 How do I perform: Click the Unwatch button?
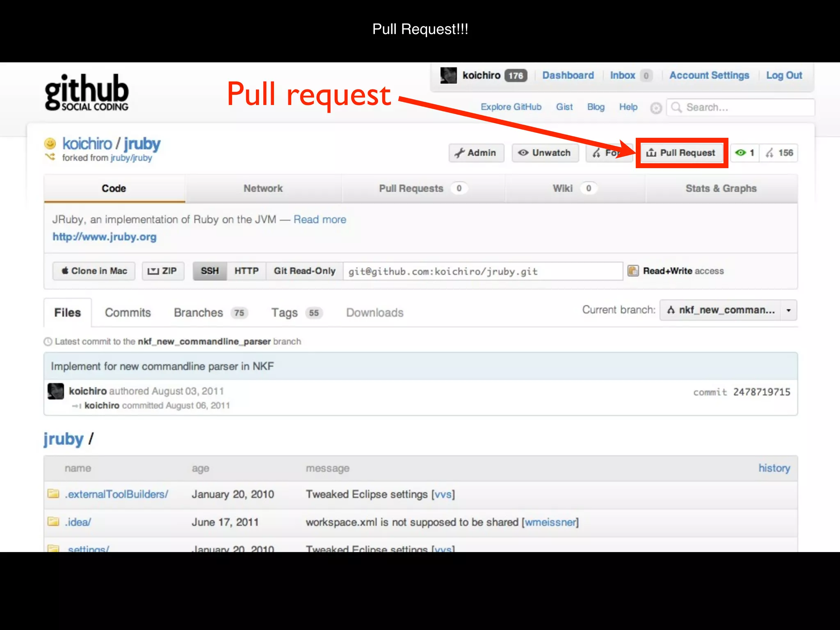tap(545, 153)
